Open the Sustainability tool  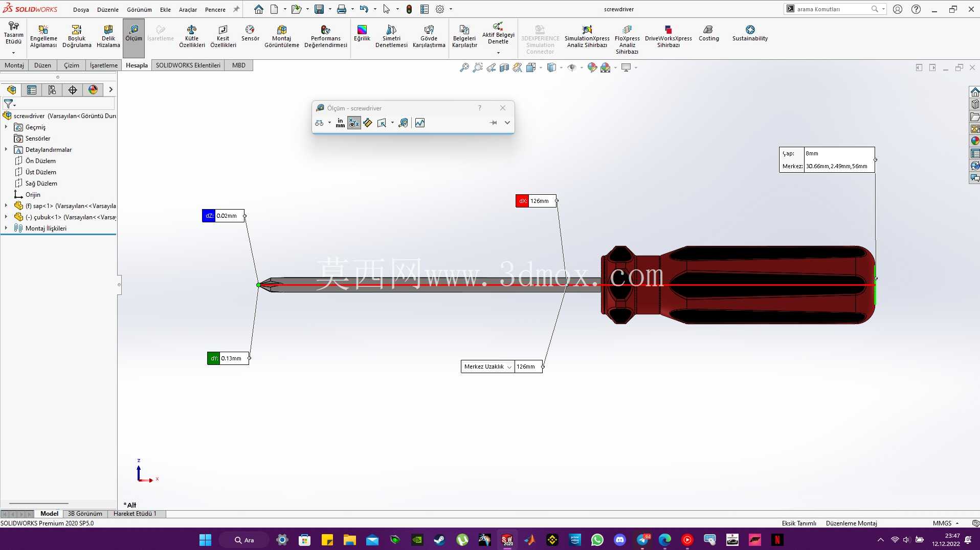click(750, 33)
